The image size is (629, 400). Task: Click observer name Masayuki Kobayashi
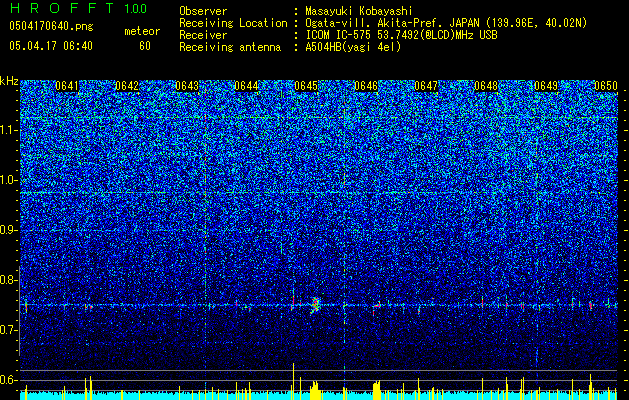click(x=359, y=11)
